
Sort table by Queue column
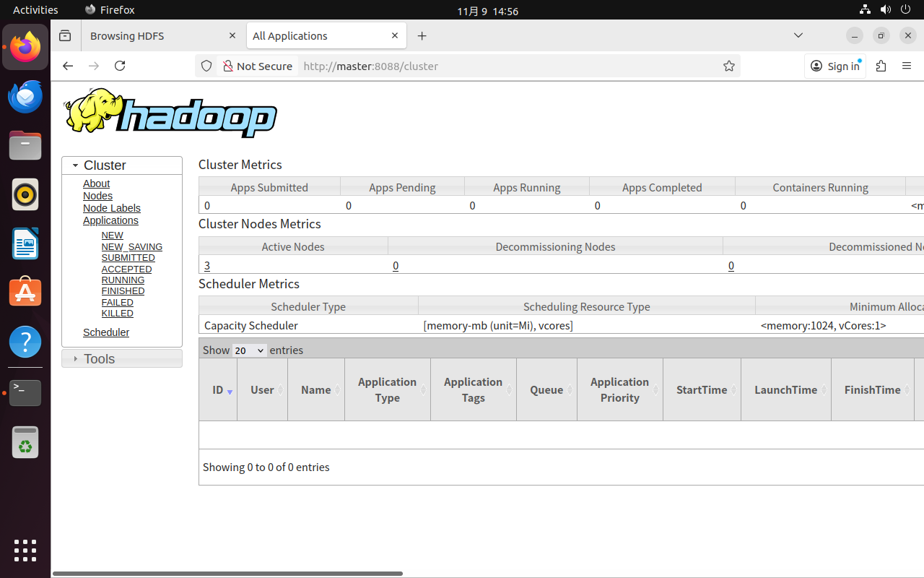click(x=546, y=389)
